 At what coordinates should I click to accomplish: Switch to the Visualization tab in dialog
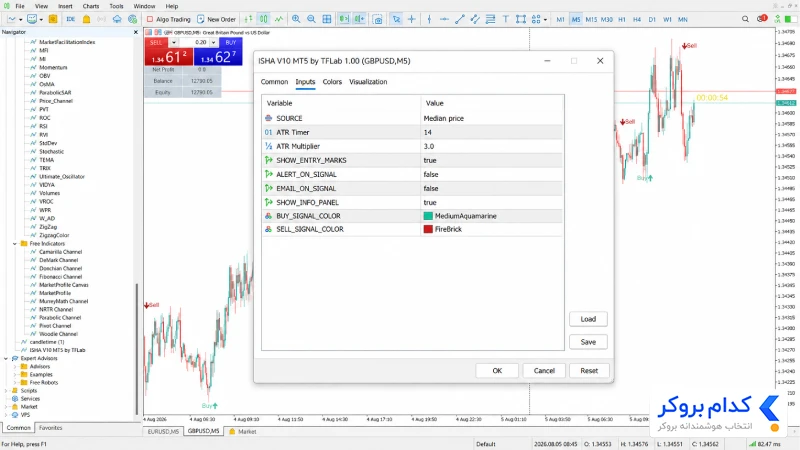coord(368,82)
